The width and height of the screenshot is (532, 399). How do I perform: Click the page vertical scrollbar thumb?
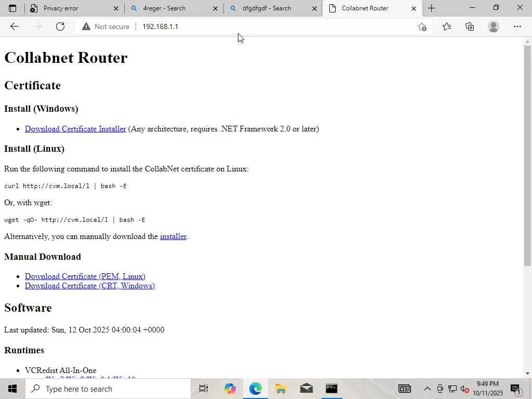(527, 155)
